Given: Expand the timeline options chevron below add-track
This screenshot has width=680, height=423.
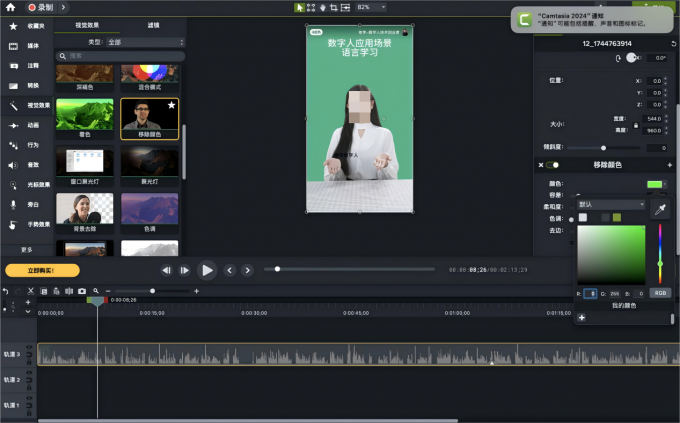Looking at the screenshot, I should click(28, 312).
